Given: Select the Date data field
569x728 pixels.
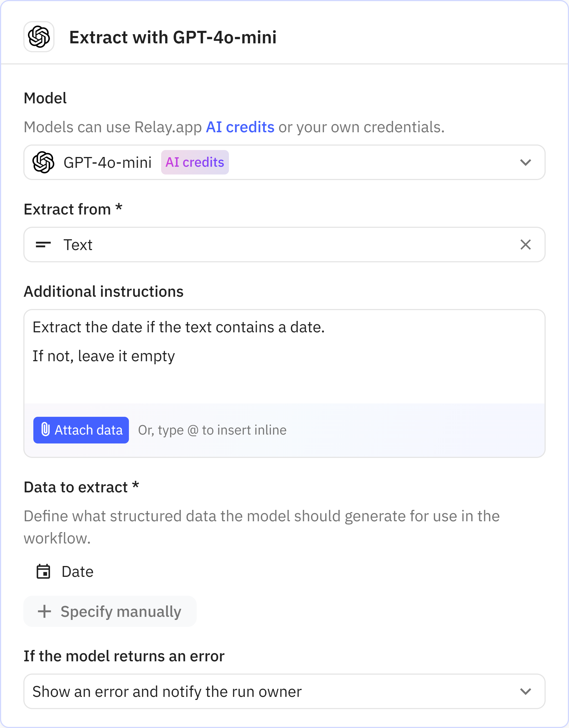Looking at the screenshot, I should (x=77, y=571).
